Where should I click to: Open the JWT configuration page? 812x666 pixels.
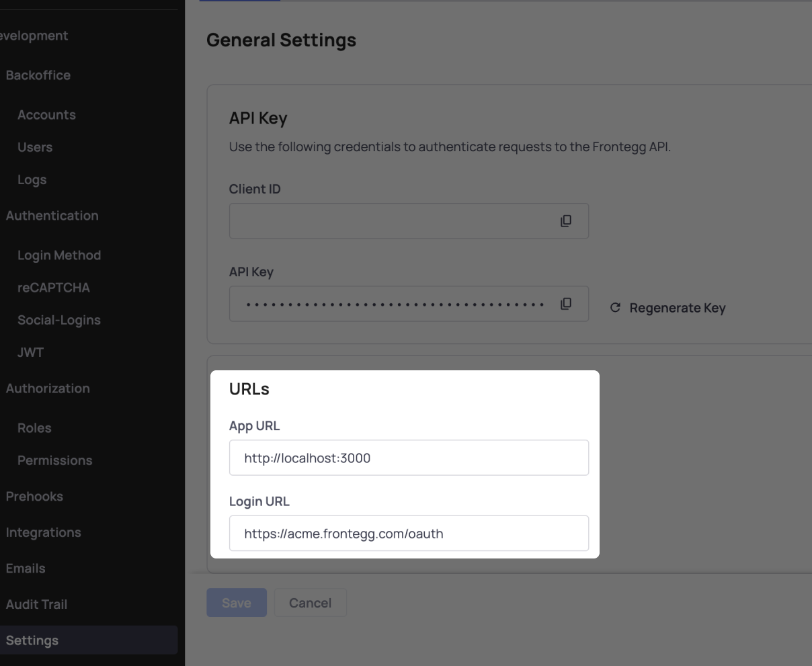(30, 352)
